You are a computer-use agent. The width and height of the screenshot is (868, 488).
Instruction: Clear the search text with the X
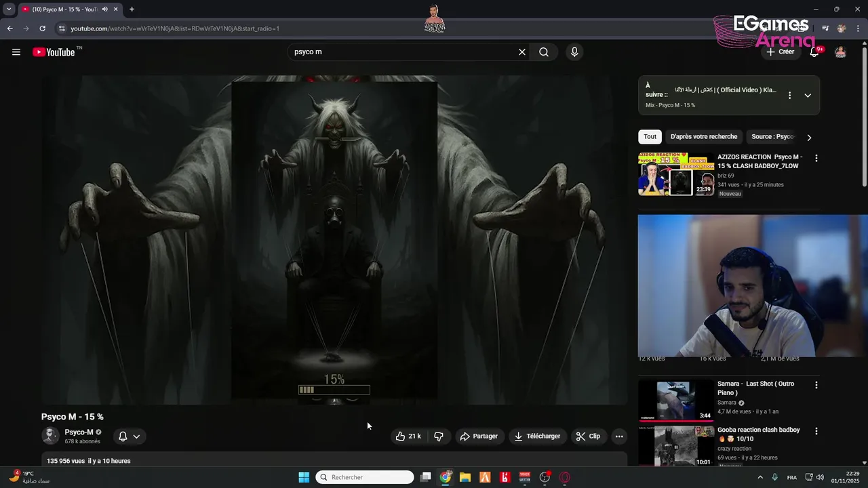(x=522, y=52)
